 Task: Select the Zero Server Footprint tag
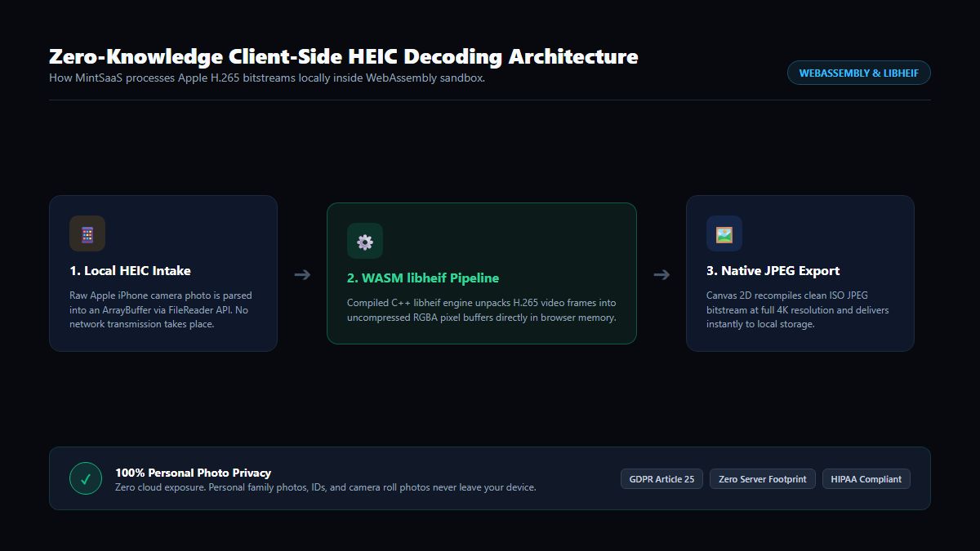[x=763, y=479]
